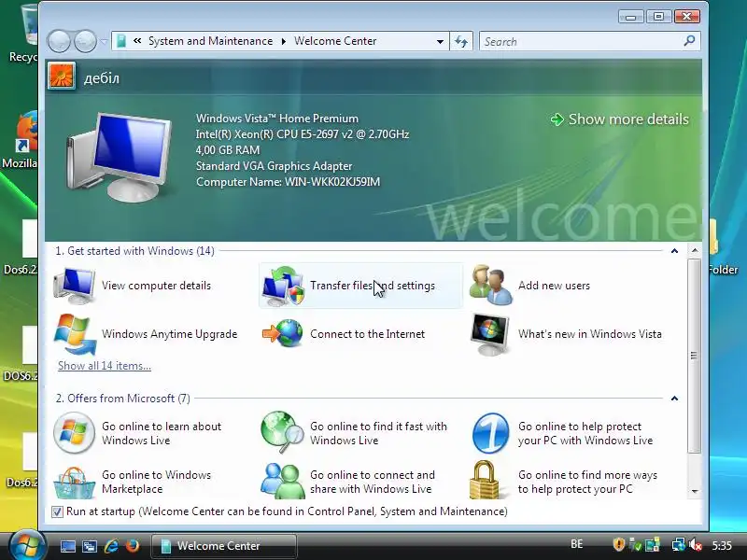Viewport: 747px width, 560px height.
Task: Collapse the Offers from Microsoft section
Action: 674,399
